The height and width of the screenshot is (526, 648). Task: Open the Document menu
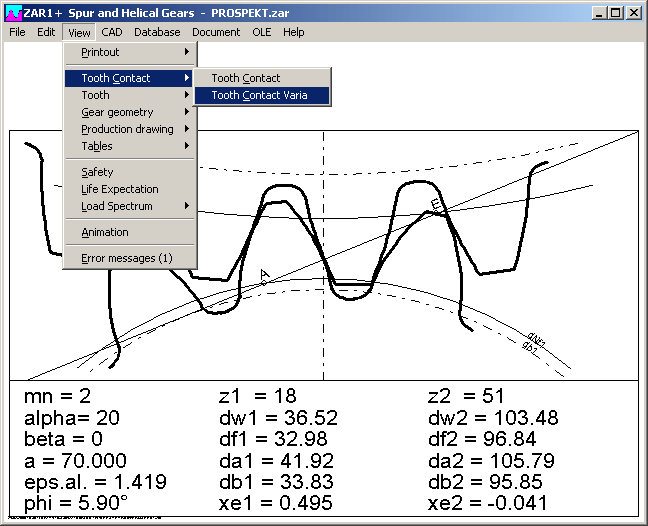tap(216, 32)
